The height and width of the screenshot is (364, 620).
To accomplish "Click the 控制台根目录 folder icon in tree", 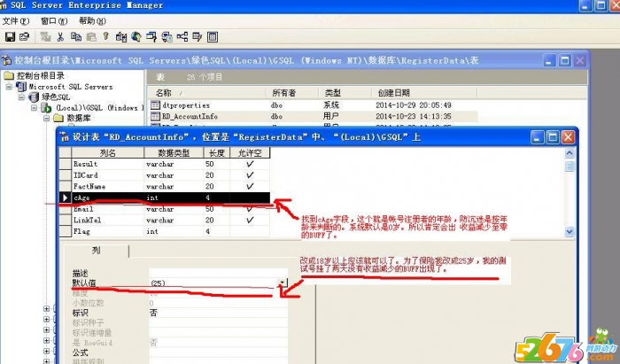I will pos(9,75).
